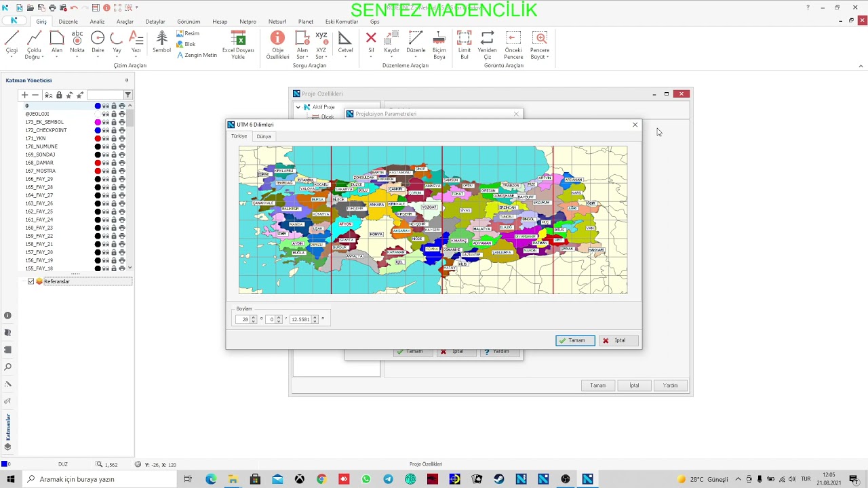Image resolution: width=868 pixels, height=488 pixels.
Task: Click the red swatch of 167_MOSTRA
Action: (98, 171)
